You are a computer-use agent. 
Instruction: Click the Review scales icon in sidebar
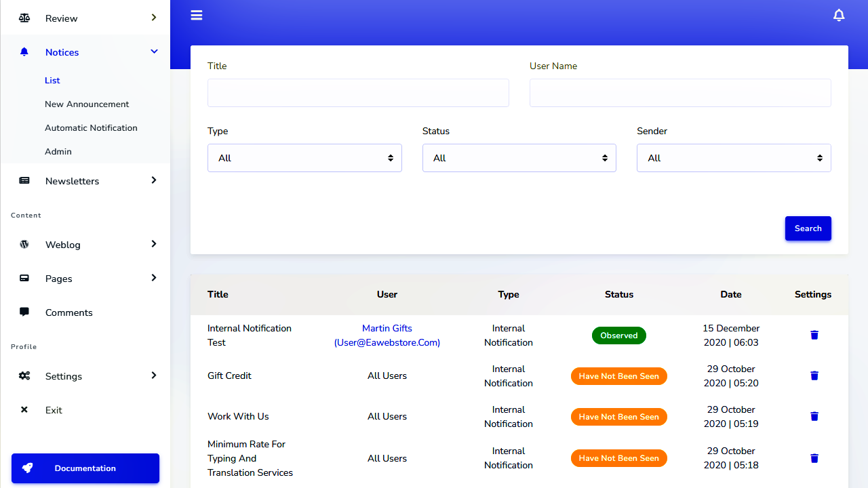[24, 18]
